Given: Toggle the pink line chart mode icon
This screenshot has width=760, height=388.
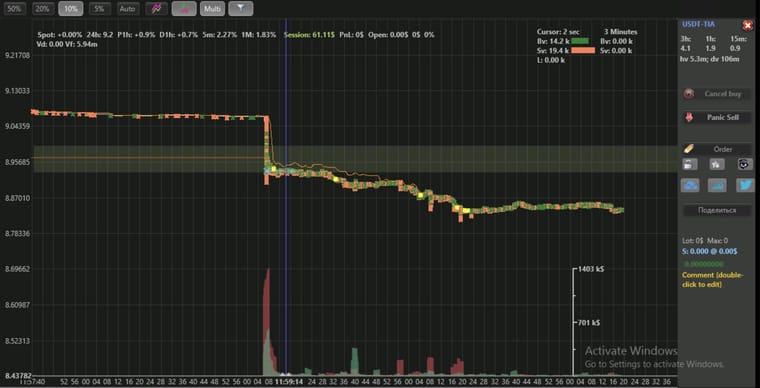Looking at the screenshot, I should click(x=157, y=9).
